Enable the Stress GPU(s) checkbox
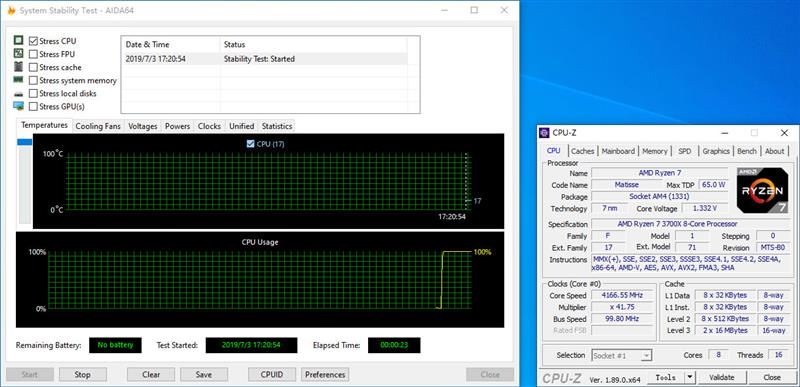The image size is (800, 387). 33,107
